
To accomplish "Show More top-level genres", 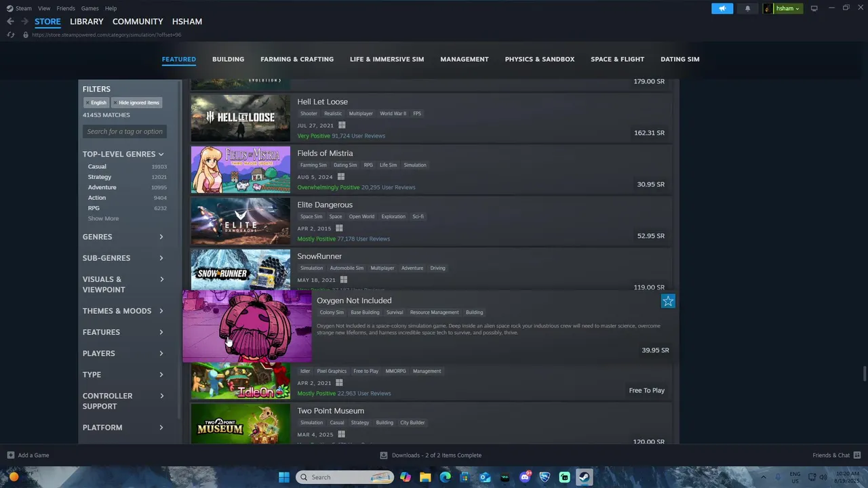I will (x=103, y=218).
